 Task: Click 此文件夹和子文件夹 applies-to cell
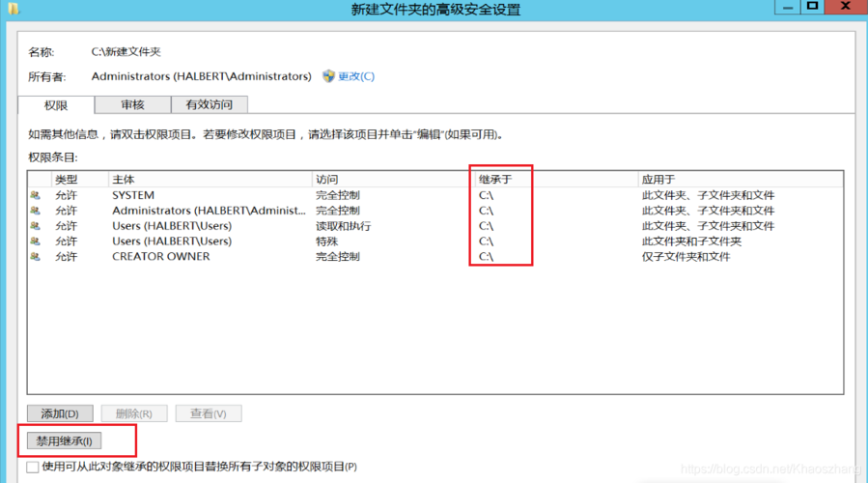pyautogui.click(x=691, y=241)
